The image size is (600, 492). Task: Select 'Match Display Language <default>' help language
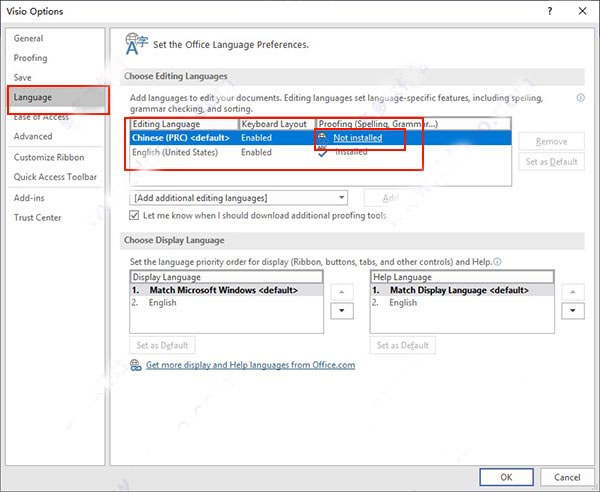(462, 290)
